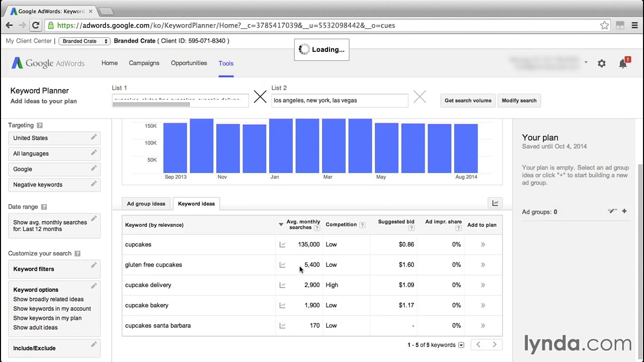Edit United States location targeting
The width and height of the screenshot is (644, 362).
click(x=94, y=137)
